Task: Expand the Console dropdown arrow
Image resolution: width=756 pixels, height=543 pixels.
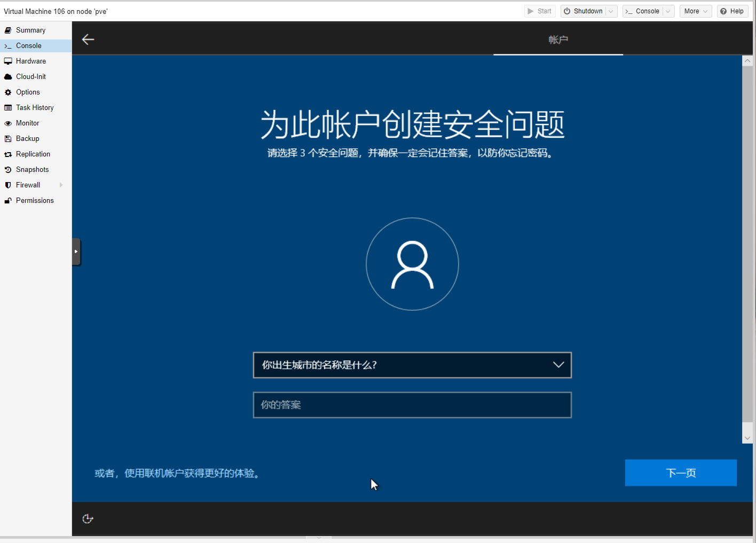Action: point(668,11)
